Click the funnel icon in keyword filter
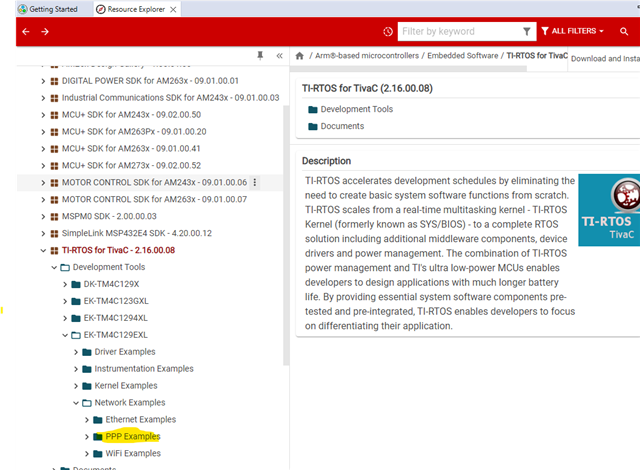640x470 pixels. [527, 31]
